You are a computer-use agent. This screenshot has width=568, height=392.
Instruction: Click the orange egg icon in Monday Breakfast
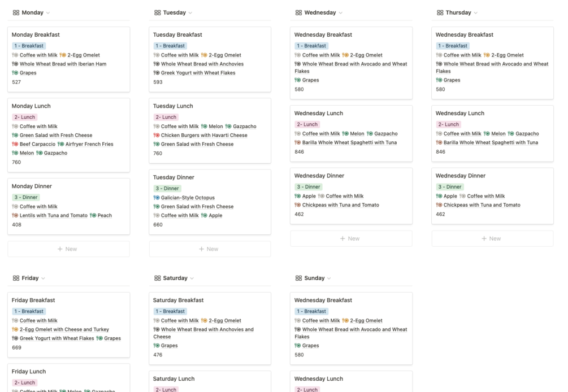[63, 55]
